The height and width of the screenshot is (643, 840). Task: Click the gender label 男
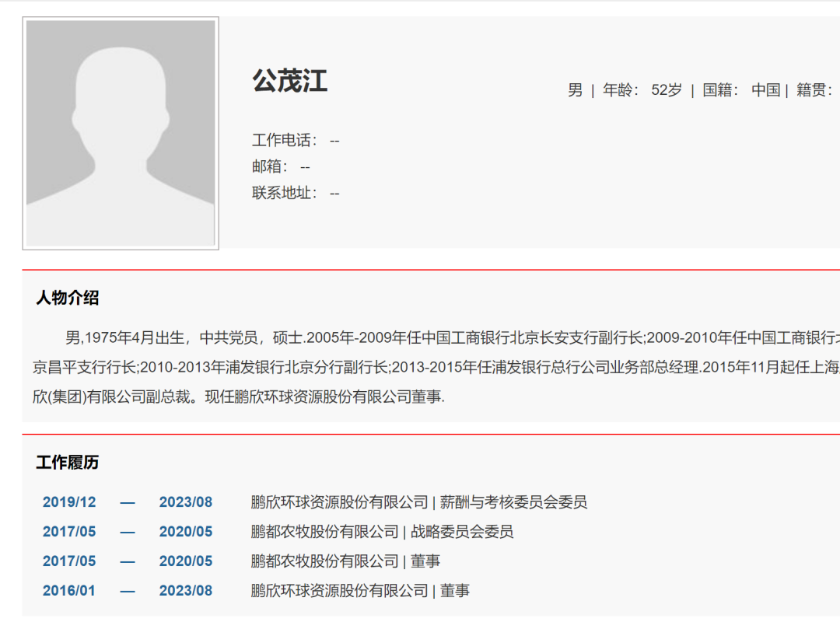coord(575,90)
